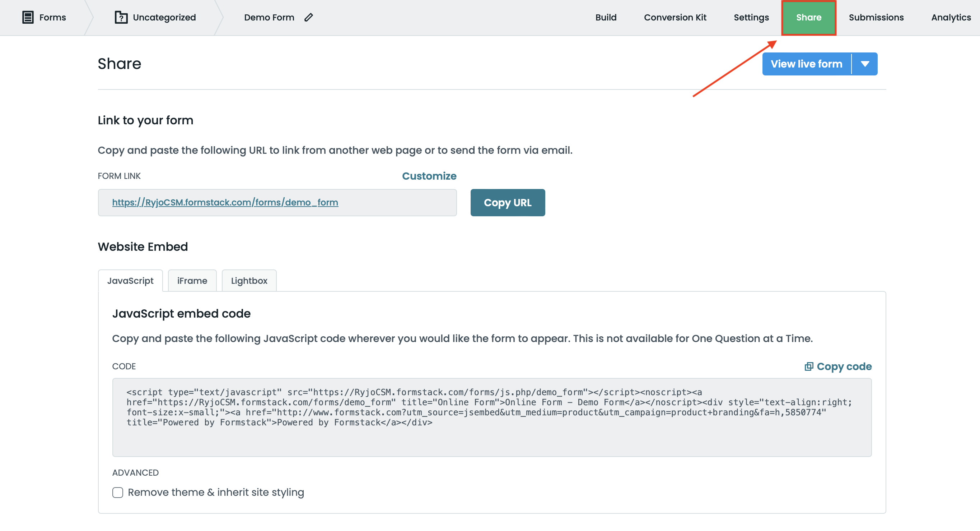Click the Copy URL button
The image size is (980, 531).
coord(508,203)
